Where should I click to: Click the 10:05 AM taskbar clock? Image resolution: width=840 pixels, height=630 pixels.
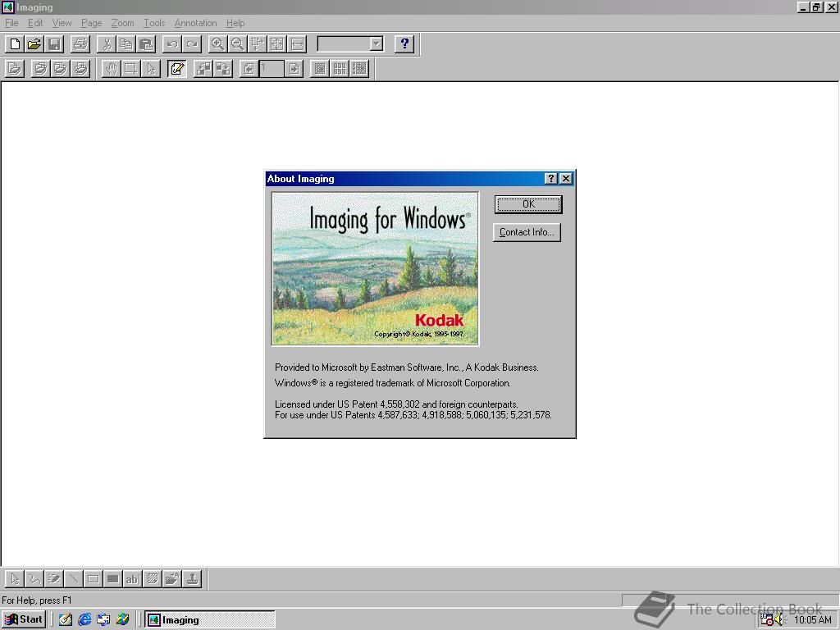tap(813, 620)
